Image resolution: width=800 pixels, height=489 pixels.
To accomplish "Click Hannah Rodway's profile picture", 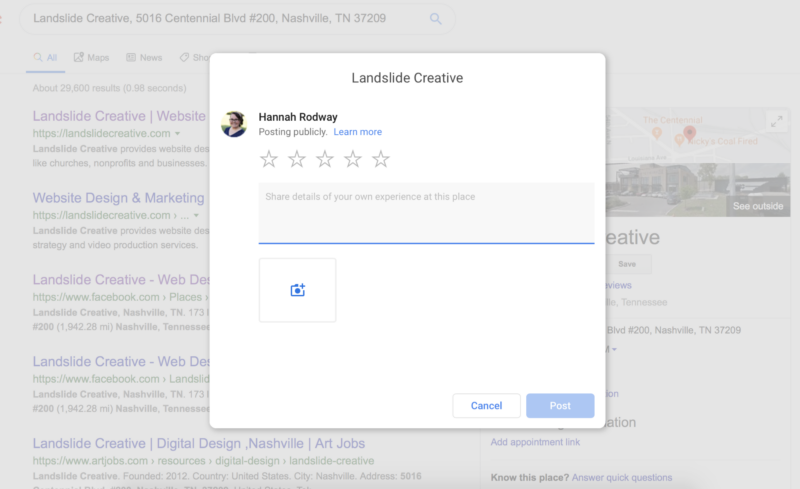I will point(234,124).
